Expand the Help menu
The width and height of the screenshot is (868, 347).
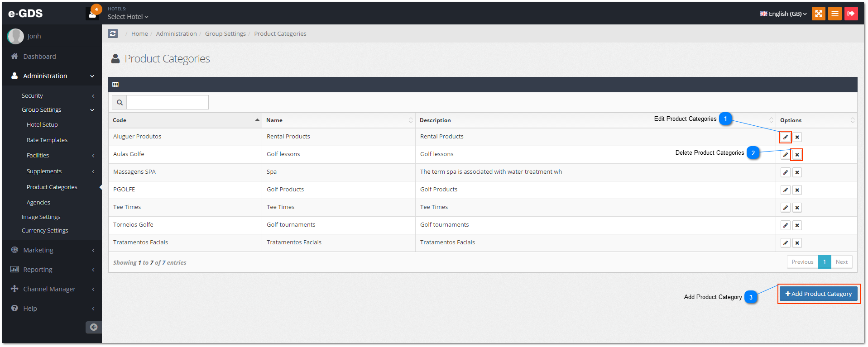click(x=52, y=309)
